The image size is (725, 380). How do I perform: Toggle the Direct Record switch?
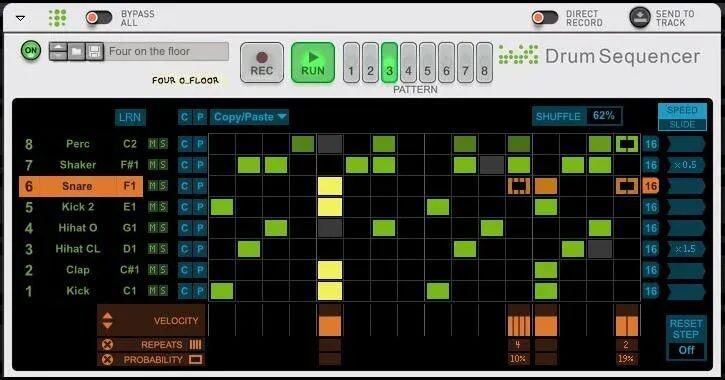545,18
